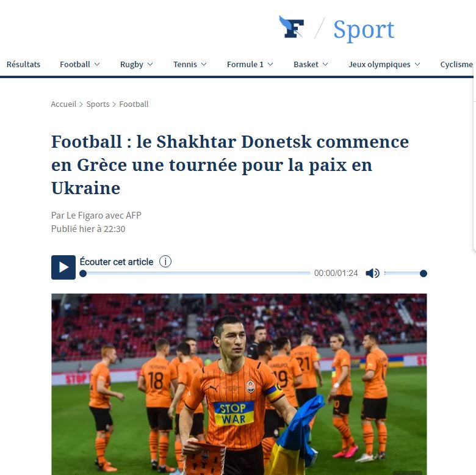Click the Shakhtar Donetsk article photo
The height and width of the screenshot is (475, 476).
[x=239, y=384]
